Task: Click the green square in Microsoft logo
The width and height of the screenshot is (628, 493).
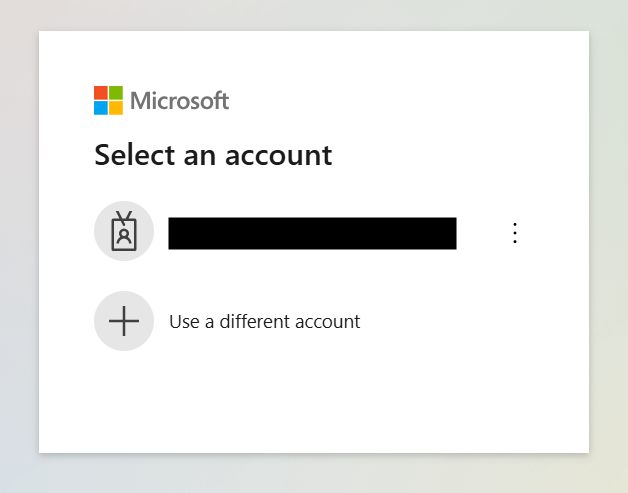Action: 116,93
